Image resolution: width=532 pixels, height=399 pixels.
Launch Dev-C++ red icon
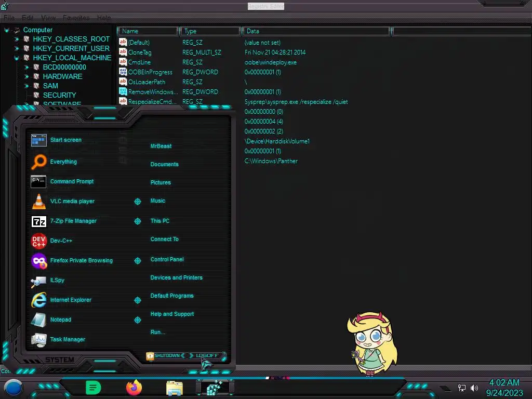tap(38, 241)
